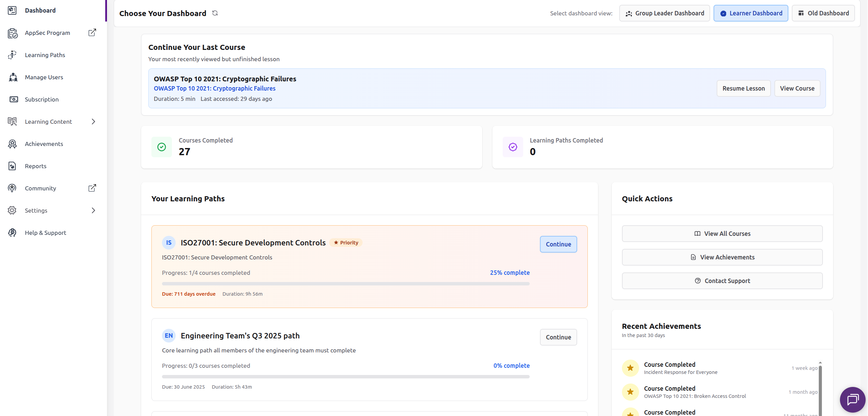Image resolution: width=868 pixels, height=416 pixels.
Task: Click refresh icon next to Choose Your Dashboard
Action: point(215,13)
